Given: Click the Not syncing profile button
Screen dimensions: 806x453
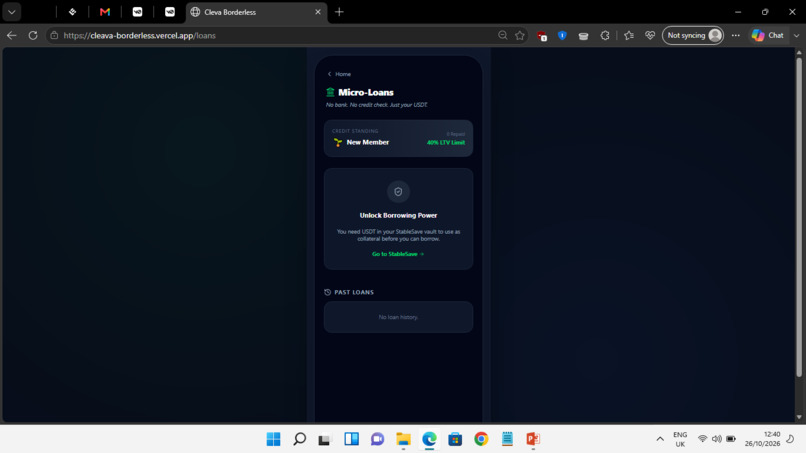Looking at the screenshot, I should click(693, 35).
